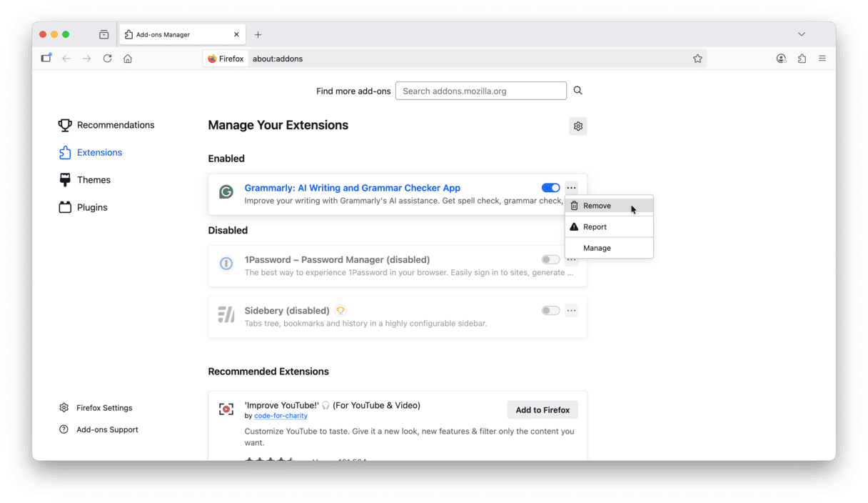Viewport: 868px width, 503px height.
Task: Open the Firefox application hamburger menu
Action: point(822,59)
